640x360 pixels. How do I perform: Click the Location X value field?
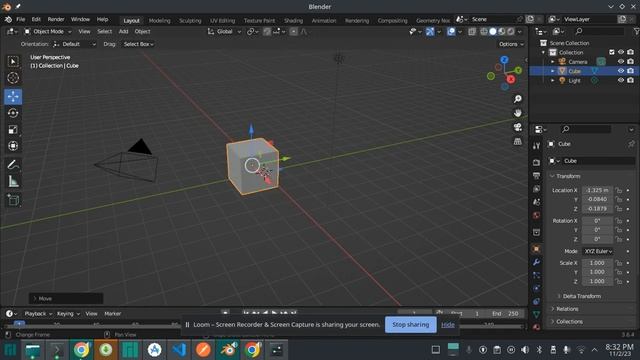pyautogui.click(x=597, y=190)
